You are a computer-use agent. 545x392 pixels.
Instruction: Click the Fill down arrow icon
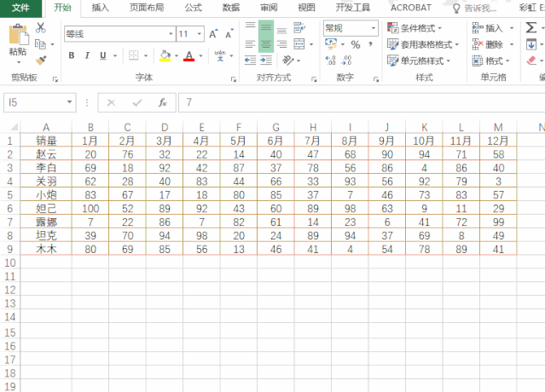[x=531, y=44]
